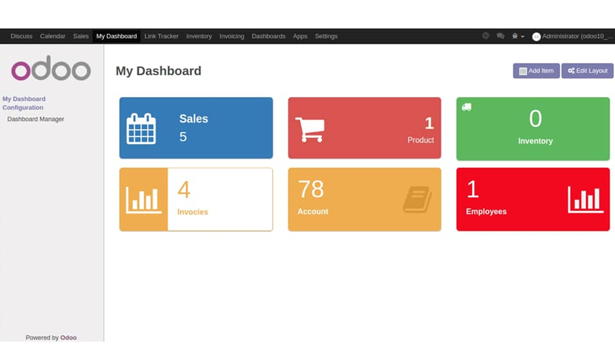Click the Edit Layout button
This screenshot has width=615, height=364.
(587, 71)
